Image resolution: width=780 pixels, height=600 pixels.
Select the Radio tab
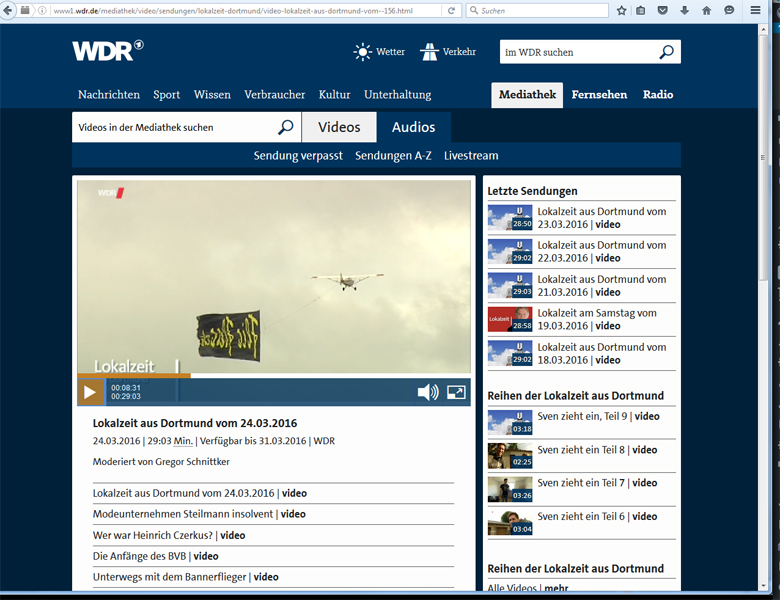pos(658,95)
